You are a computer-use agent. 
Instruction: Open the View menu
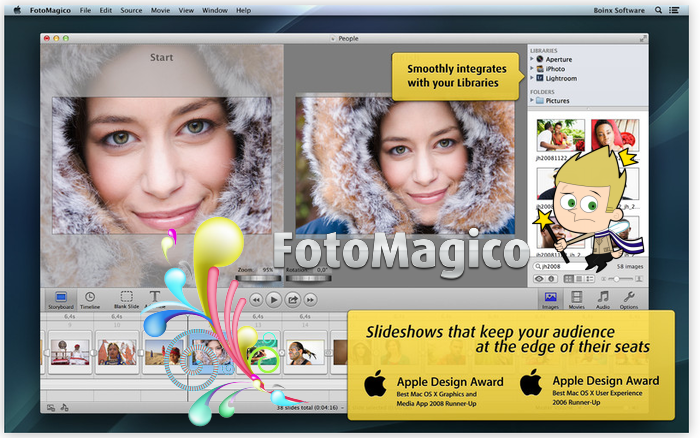click(186, 10)
